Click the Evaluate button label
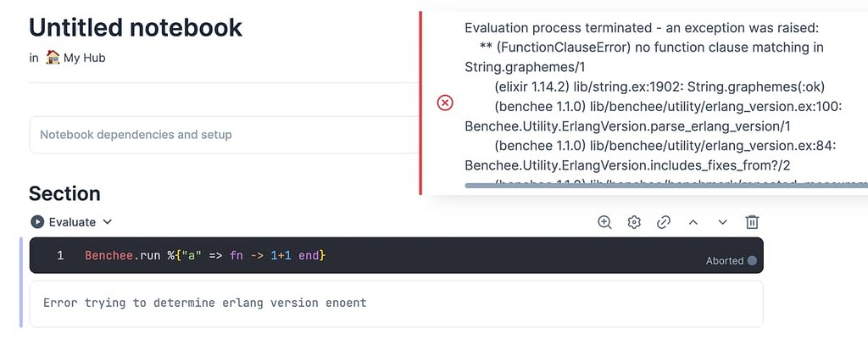This screenshot has height=351, width=868. coord(72,222)
